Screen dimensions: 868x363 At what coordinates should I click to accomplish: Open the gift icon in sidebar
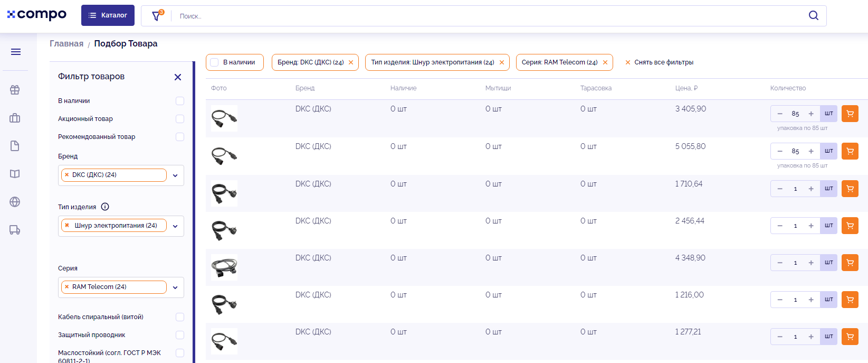point(15,90)
